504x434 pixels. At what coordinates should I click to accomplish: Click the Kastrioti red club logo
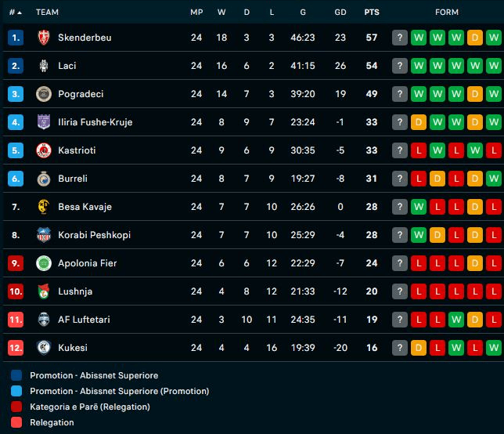click(x=44, y=150)
